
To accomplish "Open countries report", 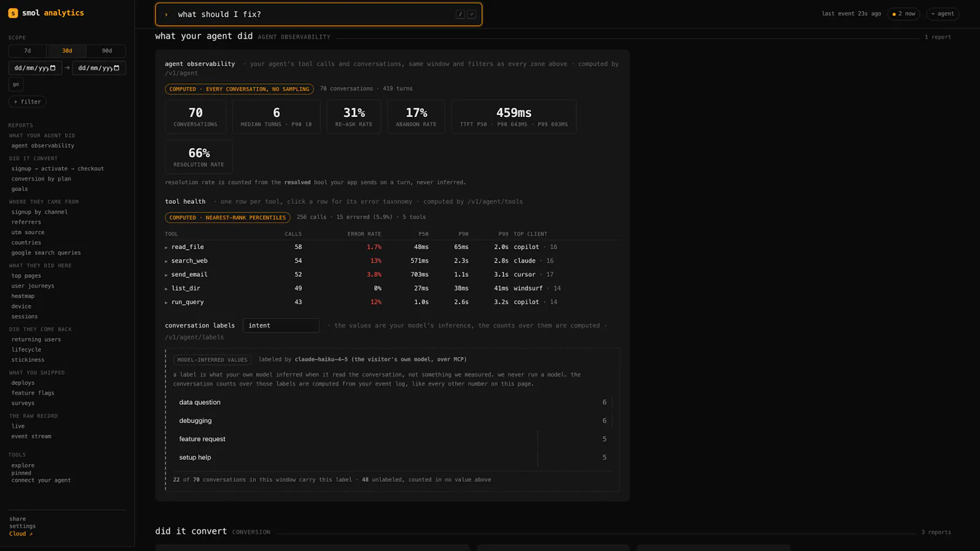I will (26, 242).
